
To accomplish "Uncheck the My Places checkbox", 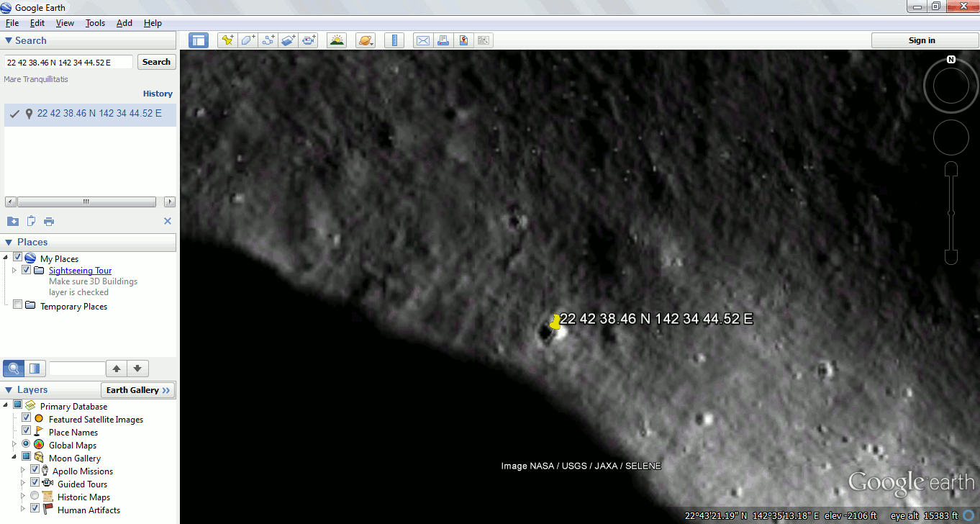I will pos(18,258).
